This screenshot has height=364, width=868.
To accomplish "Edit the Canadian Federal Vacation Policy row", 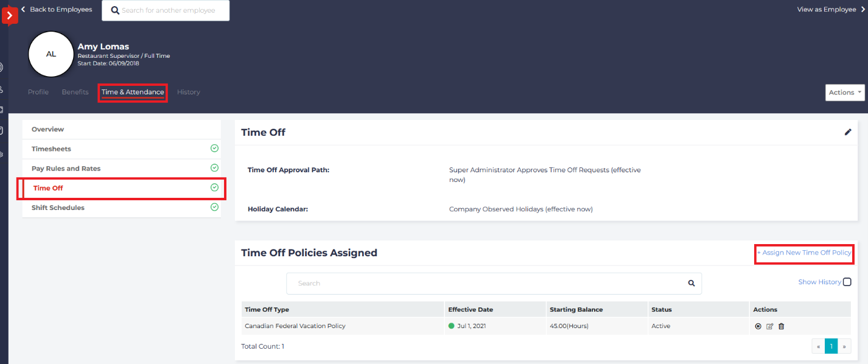I will [769, 326].
